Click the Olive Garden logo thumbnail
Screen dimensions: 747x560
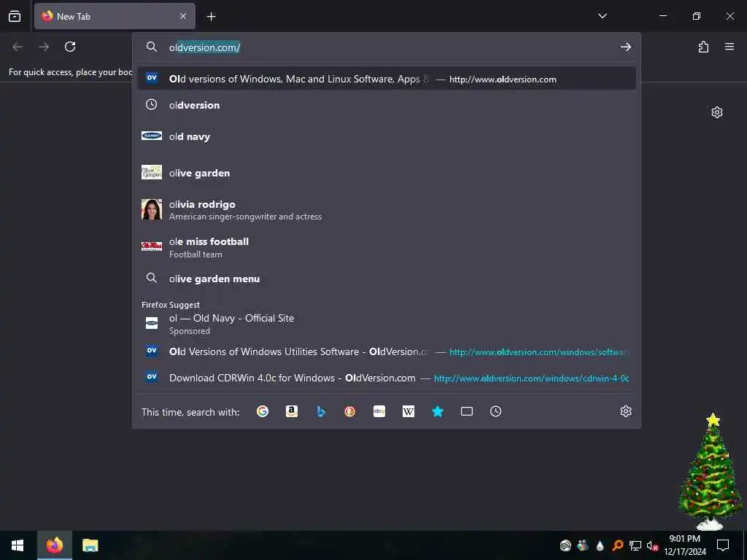click(152, 172)
